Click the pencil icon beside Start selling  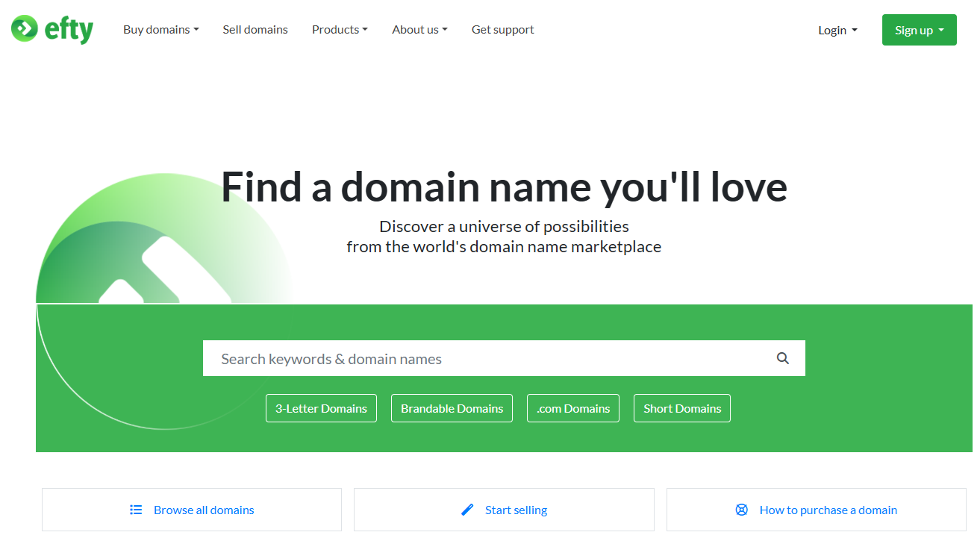(x=467, y=510)
